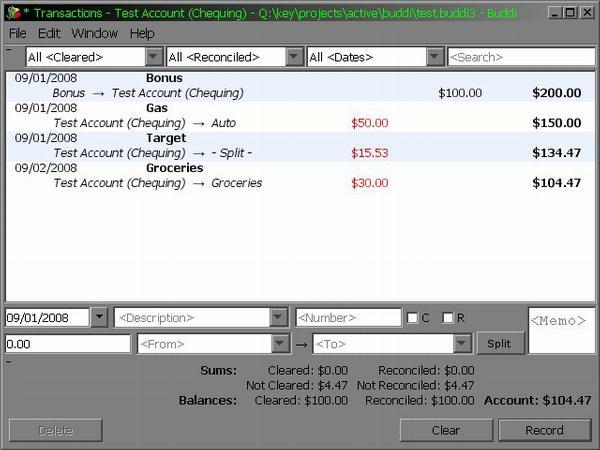Open the File menu

18,33
